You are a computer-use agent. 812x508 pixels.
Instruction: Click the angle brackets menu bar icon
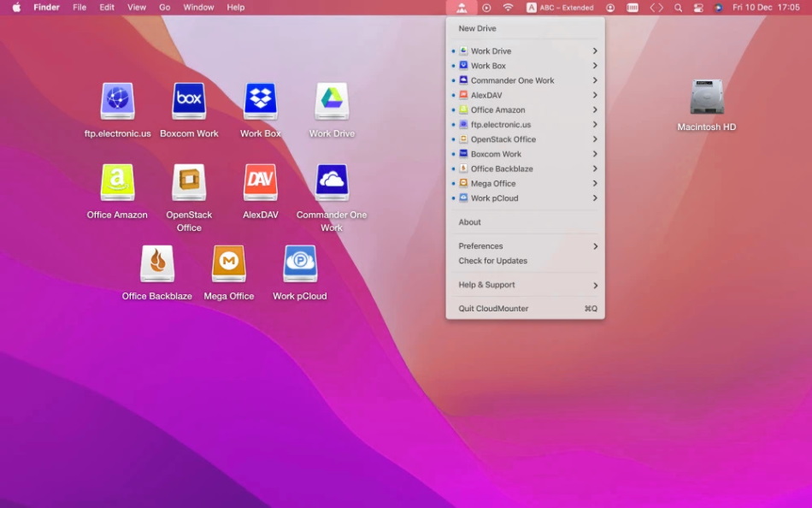[x=656, y=8]
